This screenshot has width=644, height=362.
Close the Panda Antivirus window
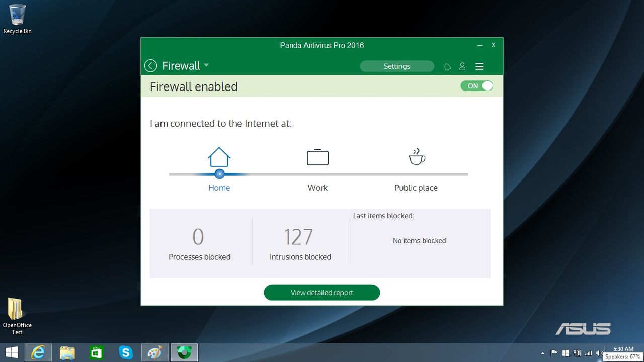[494, 45]
